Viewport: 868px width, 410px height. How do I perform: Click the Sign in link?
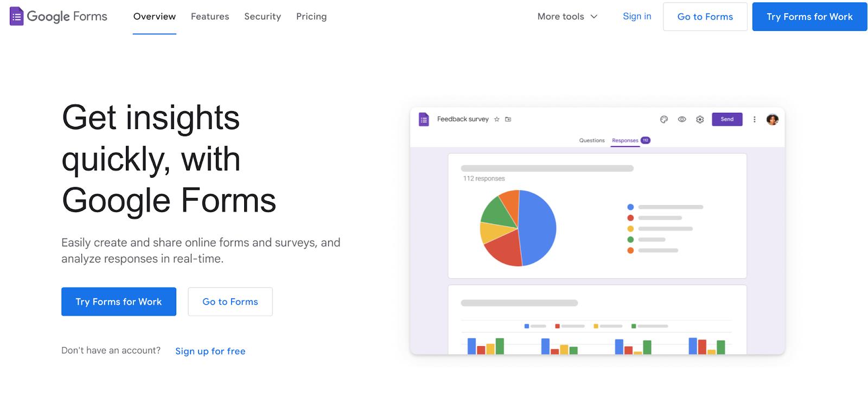click(x=637, y=16)
